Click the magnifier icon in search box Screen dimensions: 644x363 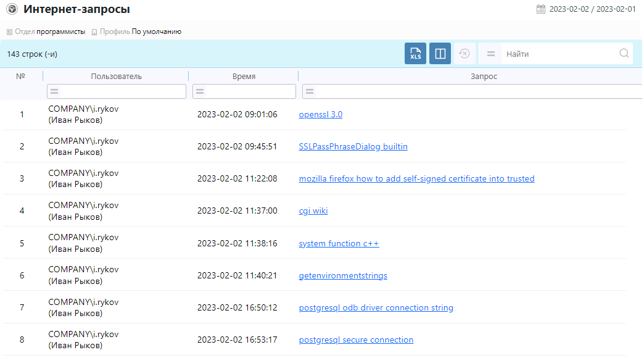[x=624, y=54]
